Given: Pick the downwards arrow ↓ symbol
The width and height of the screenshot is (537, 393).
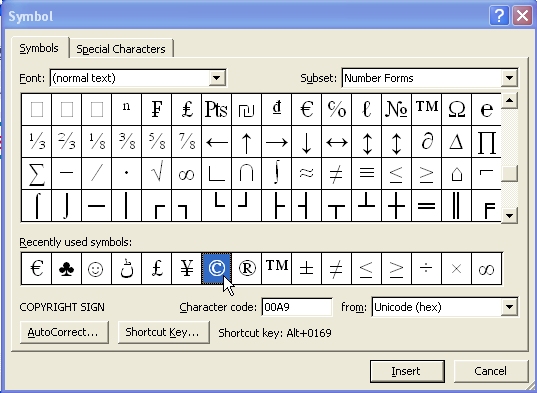Looking at the screenshot, I should pos(307,141).
